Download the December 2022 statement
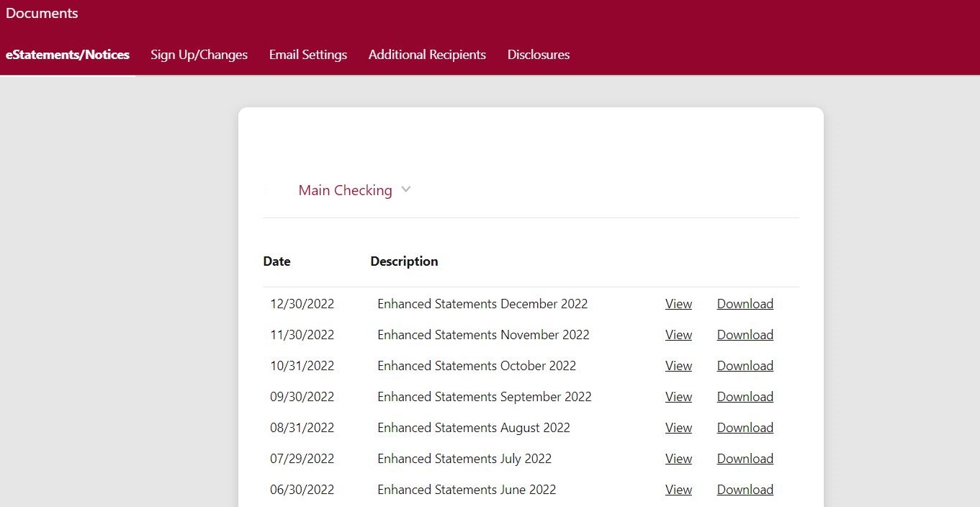Screen dimensions: 980x507 pos(745,304)
